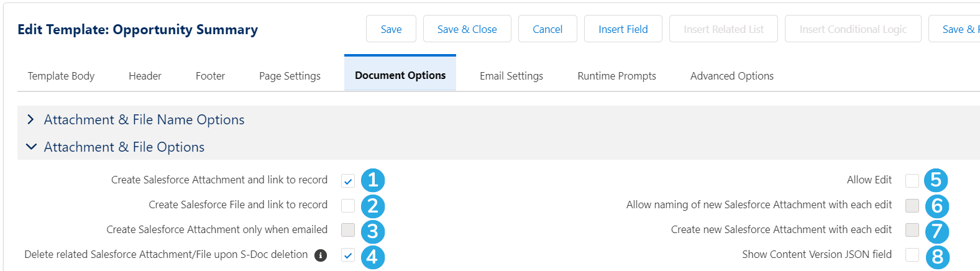This screenshot has width=980, height=271.
Task: Open the Header tab
Action: (x=145, y=76)
